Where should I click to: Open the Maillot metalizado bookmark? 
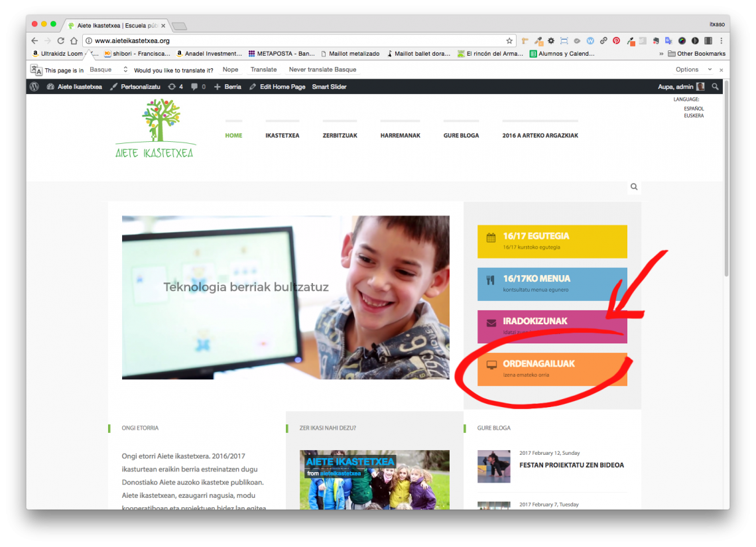tap(350, 54)
